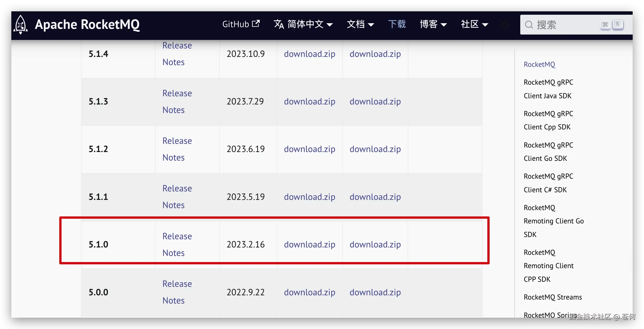Screen dimensions: 644x329
Task: Select the 下载 navigation item
Action: pyautogui.click(x=397, y=24)
